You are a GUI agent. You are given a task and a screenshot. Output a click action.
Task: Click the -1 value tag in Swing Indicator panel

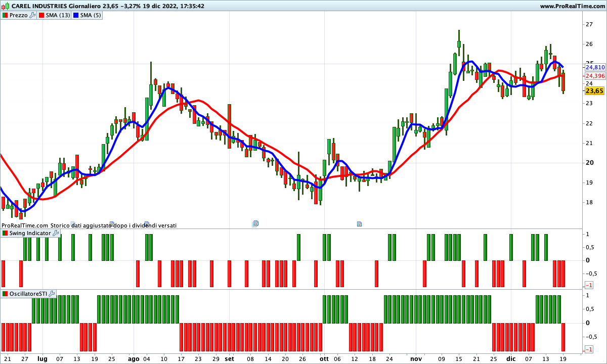[588, 286]
